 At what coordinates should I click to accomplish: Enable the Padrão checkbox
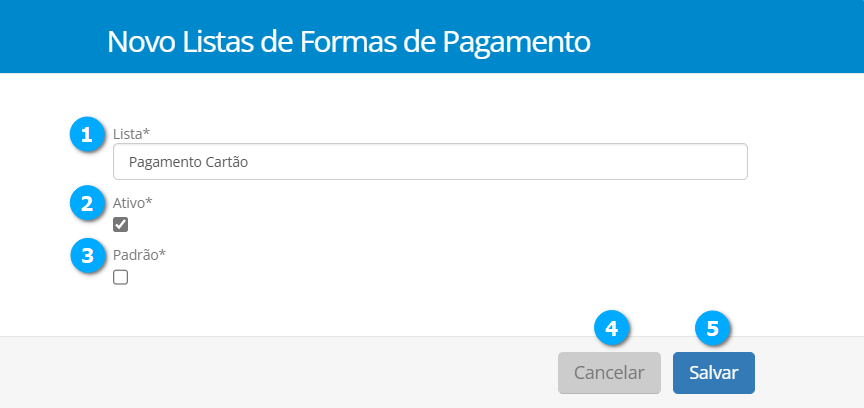[x=121, y=277]
